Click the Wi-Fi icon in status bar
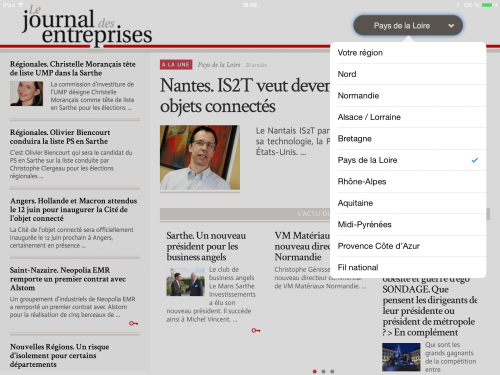Image resolution: width=500 pixels, height=375 pixels. pyautogui.click(x=21, y=5)
